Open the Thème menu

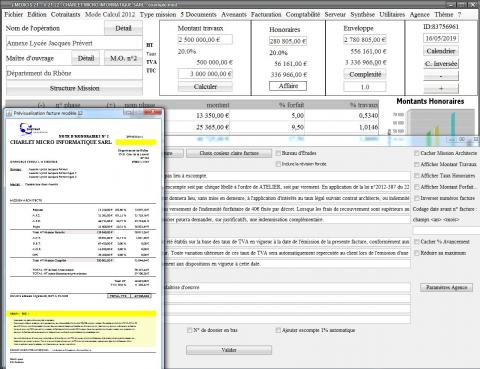[x=444, y=15]
